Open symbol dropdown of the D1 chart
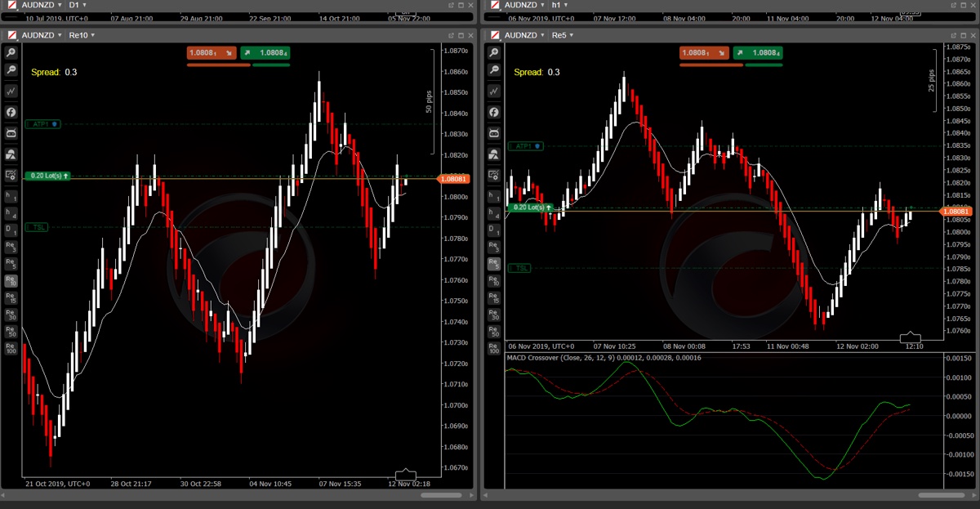Image resolution: width=980 pixels, height=509 pixels. (42, 5)
